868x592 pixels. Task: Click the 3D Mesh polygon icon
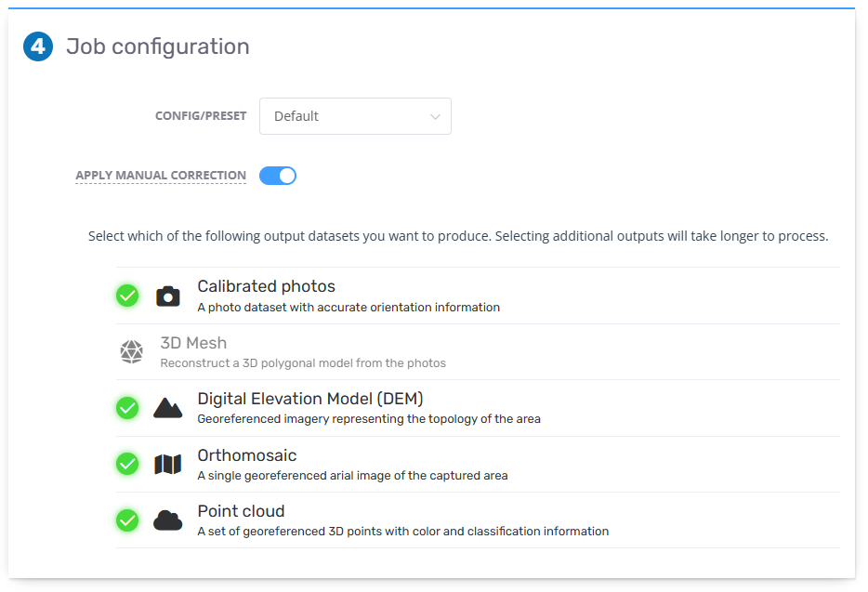click(132, 351)
